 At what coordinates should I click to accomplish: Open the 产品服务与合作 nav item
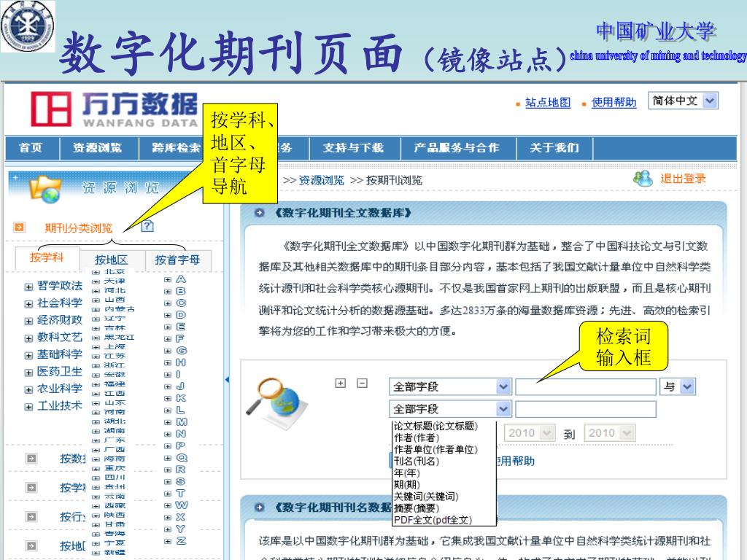[x=457, y=148]
